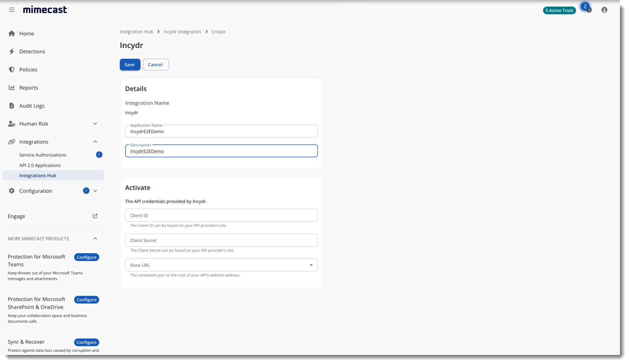629x364 pixels.
Task: Click the Policies shield icon
Action: (11, 69)
